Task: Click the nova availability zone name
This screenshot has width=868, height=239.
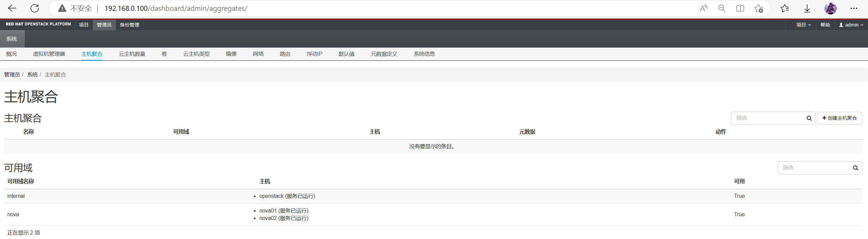Action: click(x=13, y=214)
